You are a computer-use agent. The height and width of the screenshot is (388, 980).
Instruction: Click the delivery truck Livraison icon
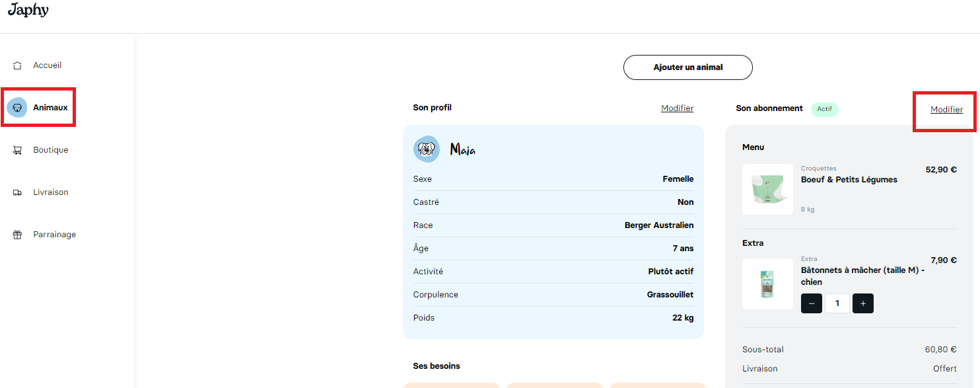[x=17, y=192]
